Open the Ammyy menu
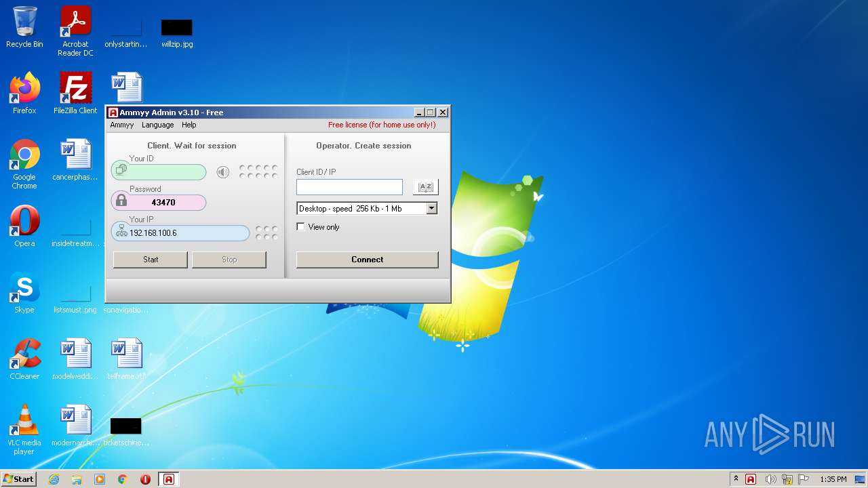Screen dimensions: 868x488 [x=122, y=125]
